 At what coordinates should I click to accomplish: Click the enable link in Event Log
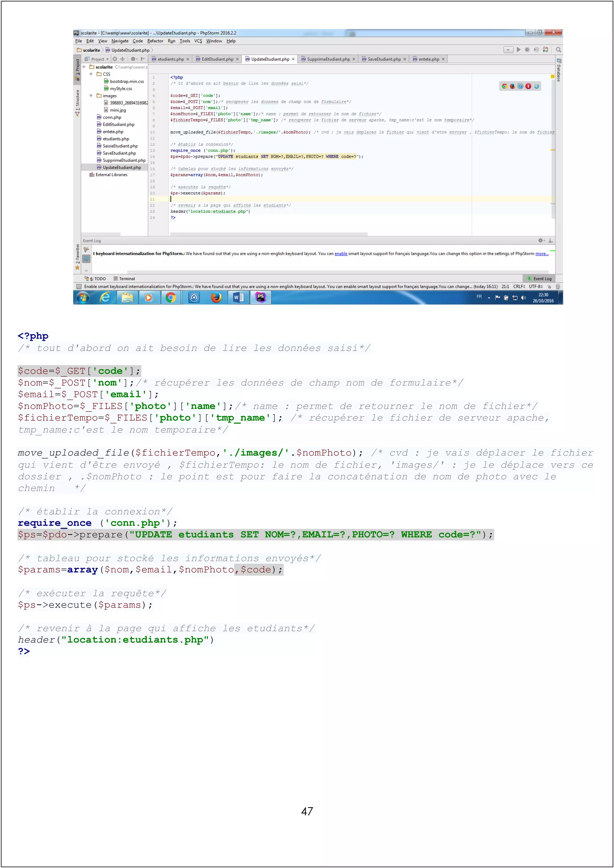[341, 254]
